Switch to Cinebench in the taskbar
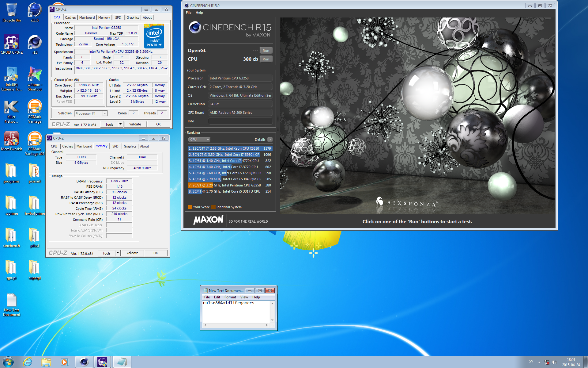 84,362
